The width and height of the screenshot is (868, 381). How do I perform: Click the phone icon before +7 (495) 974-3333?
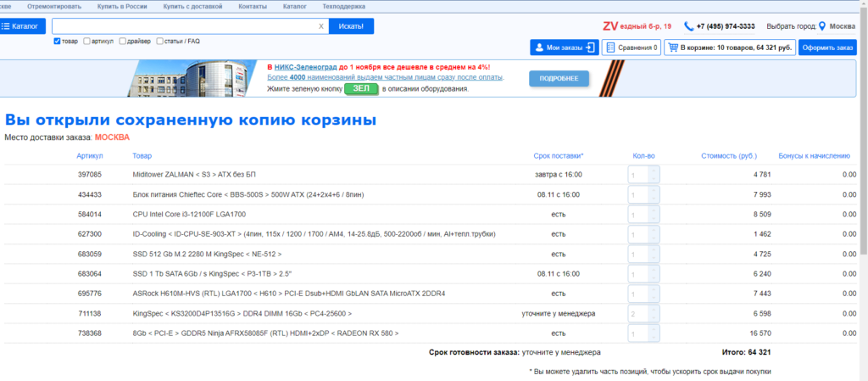point(688,26)
